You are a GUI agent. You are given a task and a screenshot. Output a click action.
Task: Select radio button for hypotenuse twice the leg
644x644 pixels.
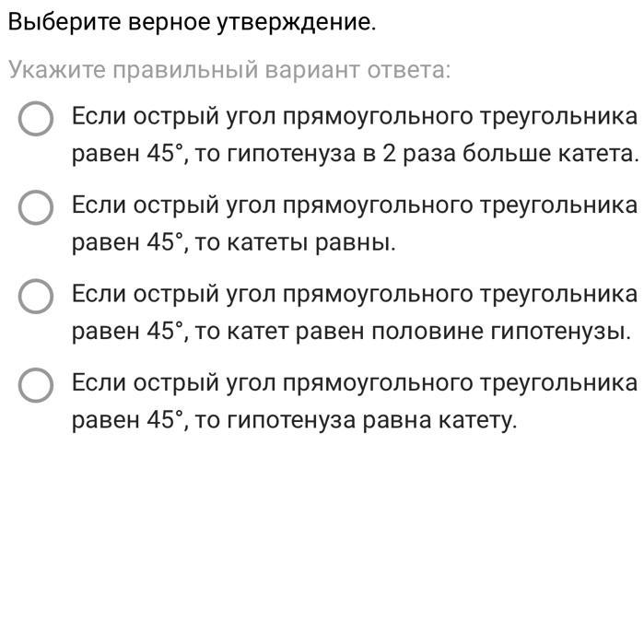point(36,119)
